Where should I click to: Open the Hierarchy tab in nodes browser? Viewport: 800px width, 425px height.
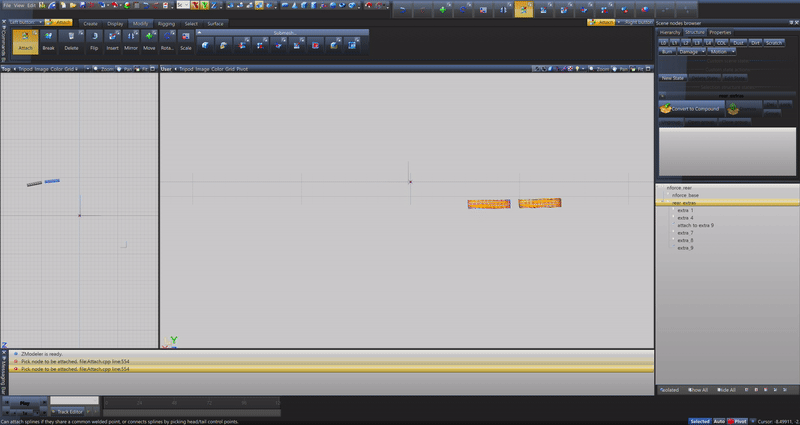[669, 32]
